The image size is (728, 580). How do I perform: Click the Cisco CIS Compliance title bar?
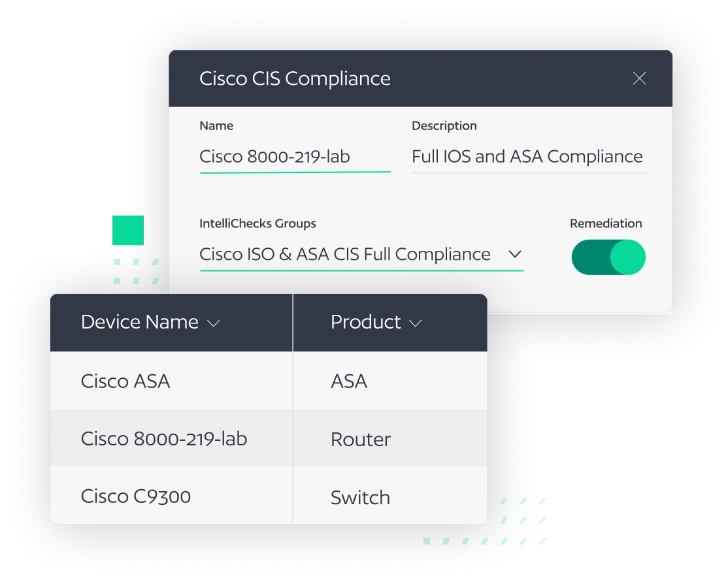(294, 78)
